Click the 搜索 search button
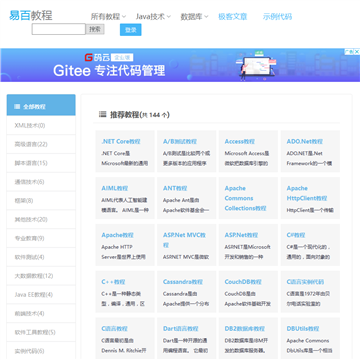Screen dimensions: 360x360 click(95, 29)
